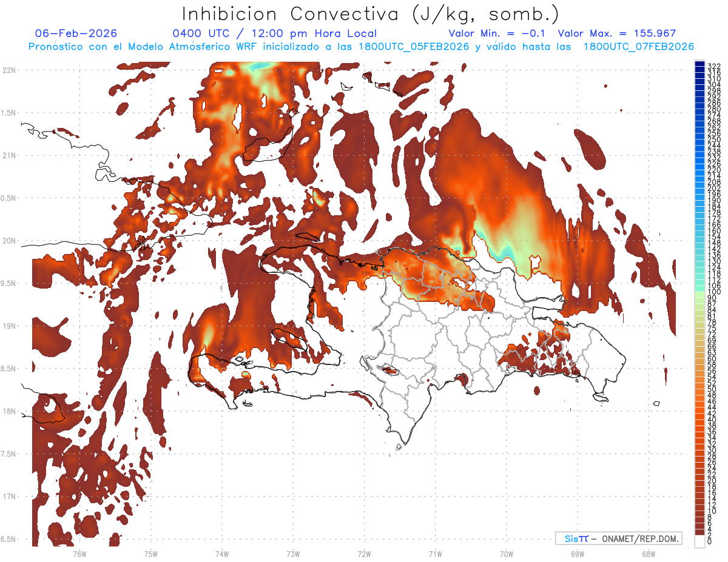Image resolution: width=728 pixels, height=562 pixels.
Task: Click the '72W' longitude axis label
Action: (x=364, y=554)
